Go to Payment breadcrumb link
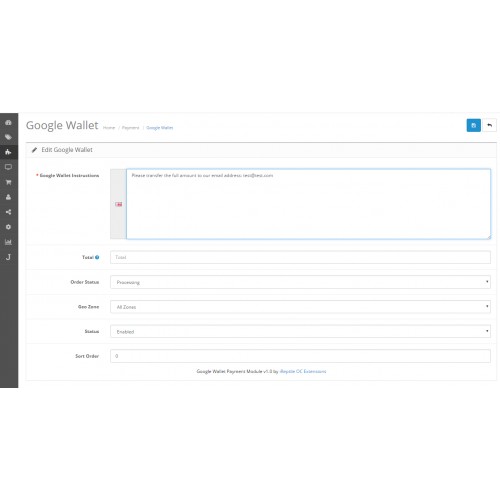 pyautogui.click(x=130, y=128)
